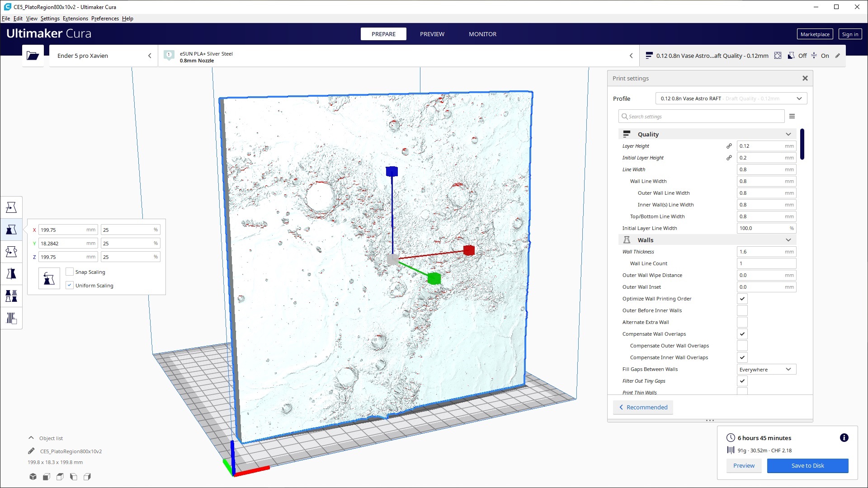Image resolution: width=868 pixels, height=488 pixels.
Task: Click the green Y-axis scale handle
Action: tap(434, 278)
